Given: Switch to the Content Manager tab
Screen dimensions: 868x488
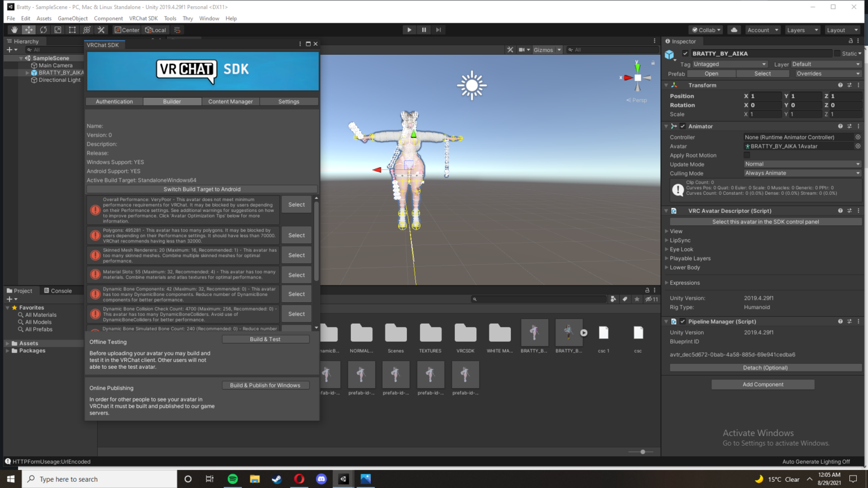Looking at the screenshot, I should 231,101.
